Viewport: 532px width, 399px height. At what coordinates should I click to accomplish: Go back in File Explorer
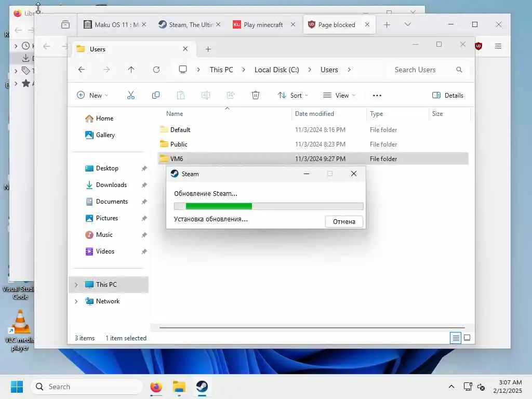click(x=82, y=70)
